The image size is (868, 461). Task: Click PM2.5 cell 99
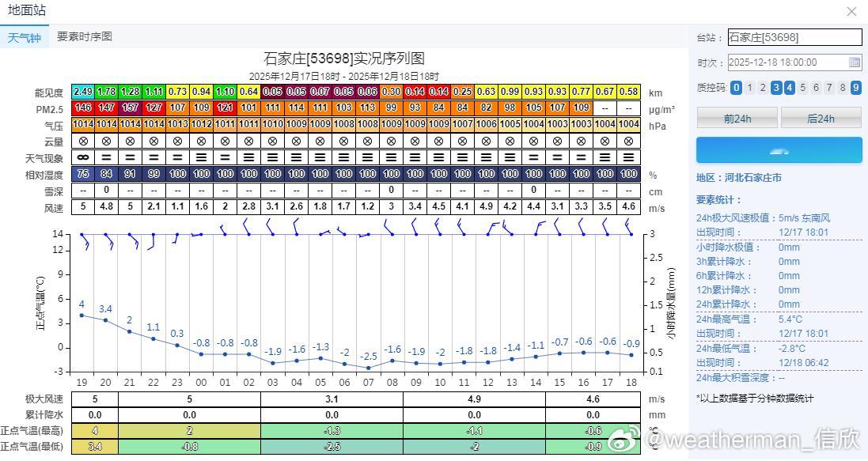(x=392, y=108)
